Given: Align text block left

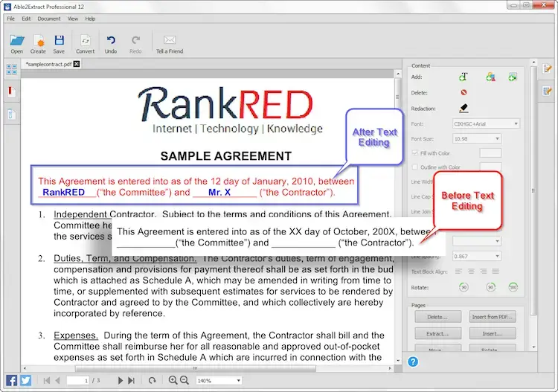Looking at the screenshot, I should pyautogui.click(x=458, y=271).
